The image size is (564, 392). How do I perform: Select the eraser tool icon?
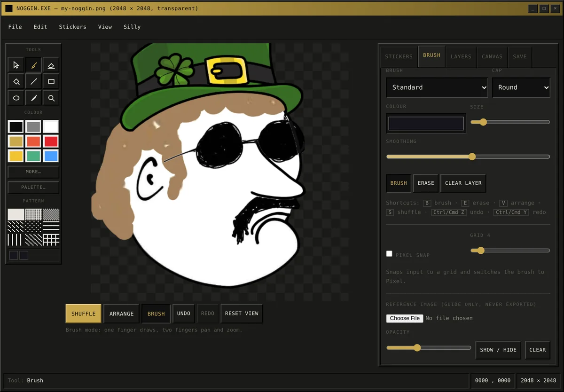[x=51, y=65]
